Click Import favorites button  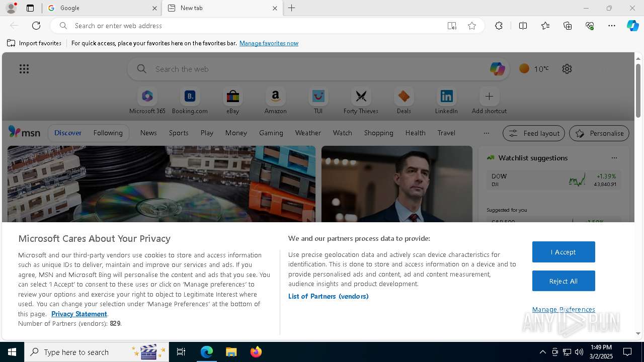[x=34, y=43]
